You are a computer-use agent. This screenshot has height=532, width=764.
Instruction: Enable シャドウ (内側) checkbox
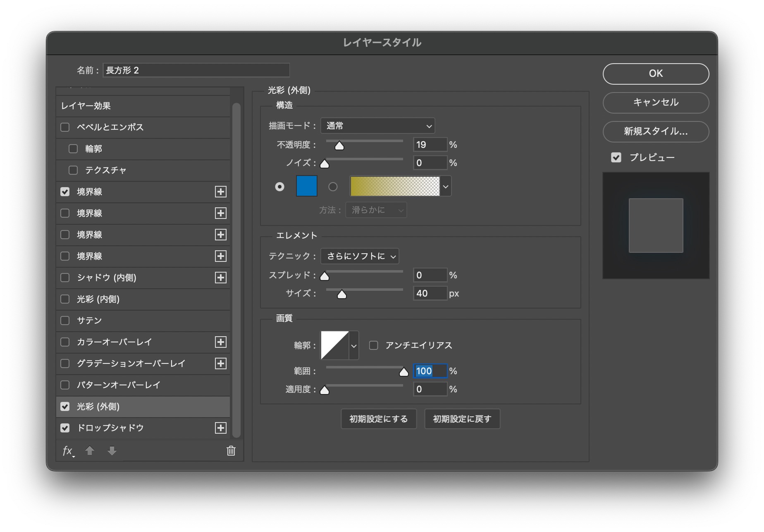(65, 278)
